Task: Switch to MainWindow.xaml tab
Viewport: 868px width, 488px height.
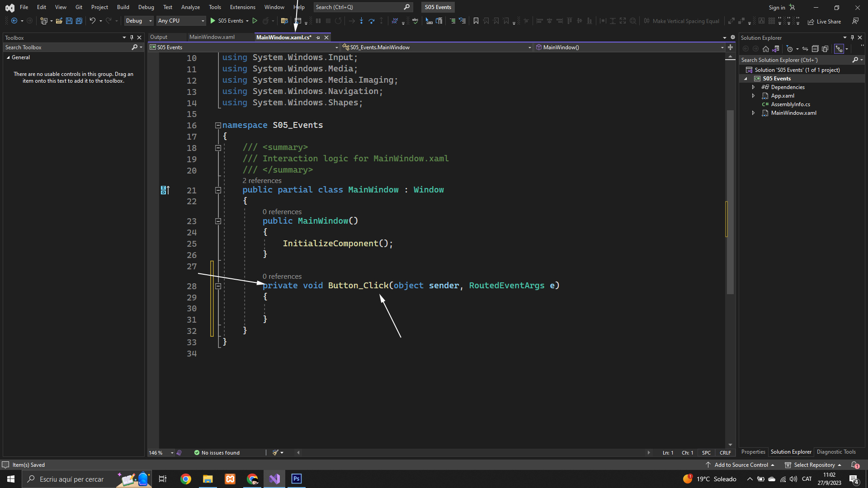Action: click(x=212, y=37)
